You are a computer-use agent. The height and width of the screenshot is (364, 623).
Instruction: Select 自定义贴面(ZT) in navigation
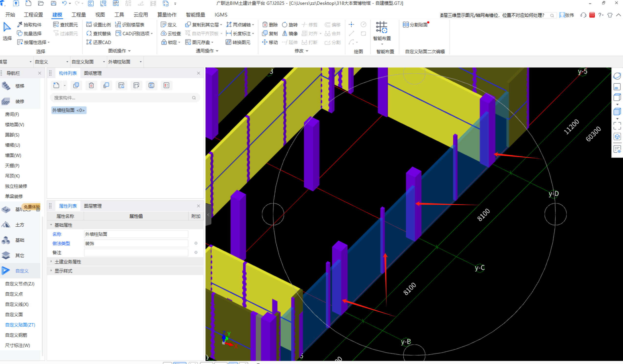pos(20,325)
